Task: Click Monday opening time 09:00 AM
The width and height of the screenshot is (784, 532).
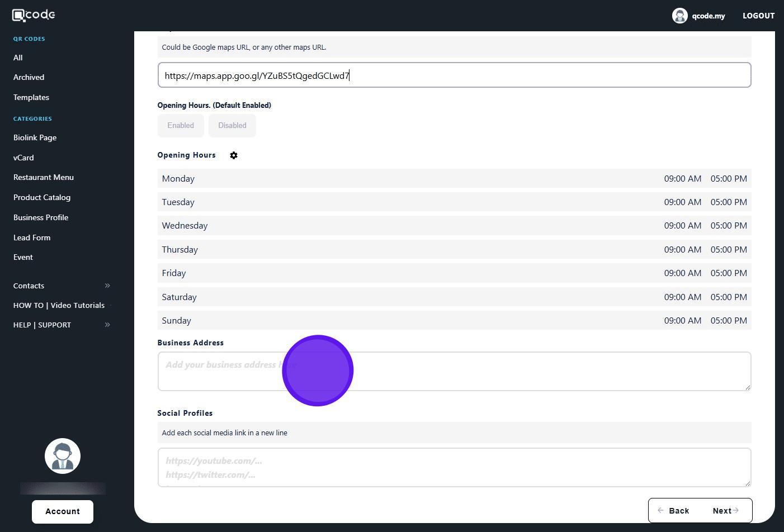Action: 682,179
